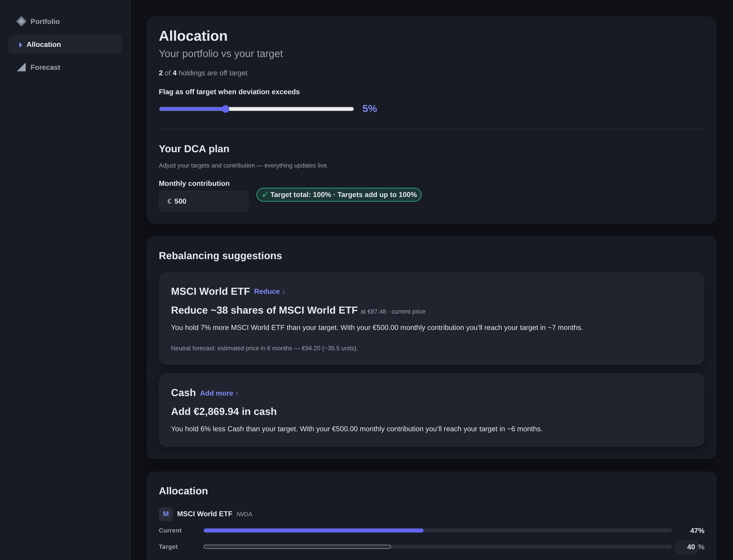The image size is (733, 560).
Task: Click the 'Reduce ↓' label on MSCI card
Action: tap(269, 291)
